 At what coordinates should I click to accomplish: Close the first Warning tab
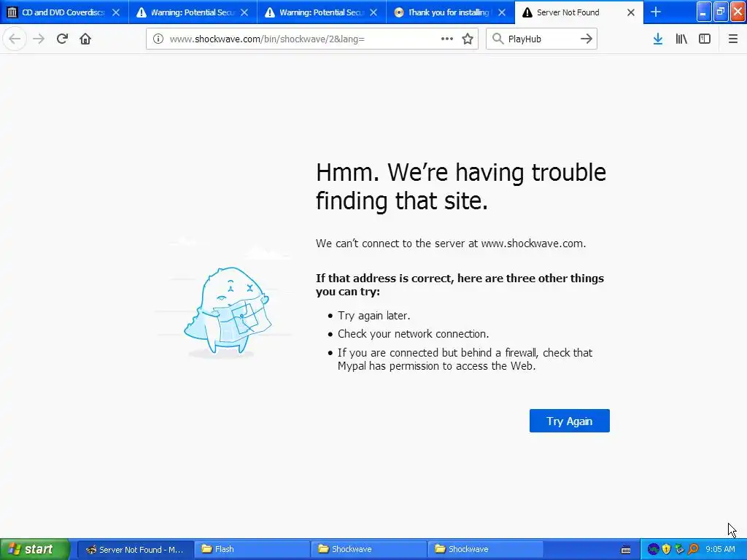coord(244,12)
